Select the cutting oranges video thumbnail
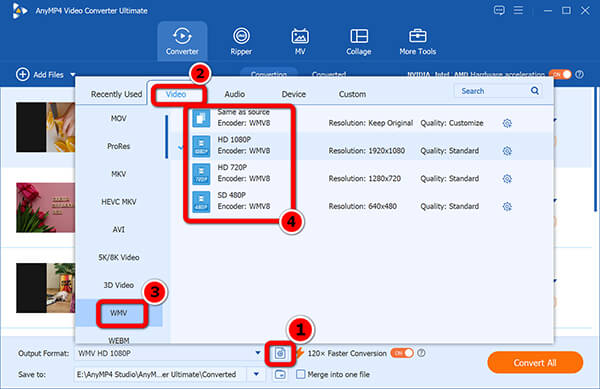600x389 pixels. tap(46, 127)
